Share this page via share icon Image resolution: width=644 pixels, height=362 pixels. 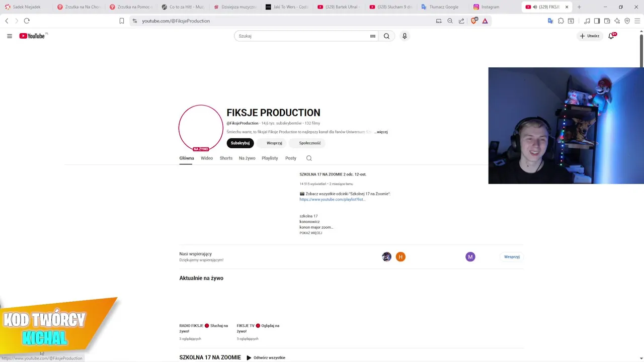(x=461, y=21)
